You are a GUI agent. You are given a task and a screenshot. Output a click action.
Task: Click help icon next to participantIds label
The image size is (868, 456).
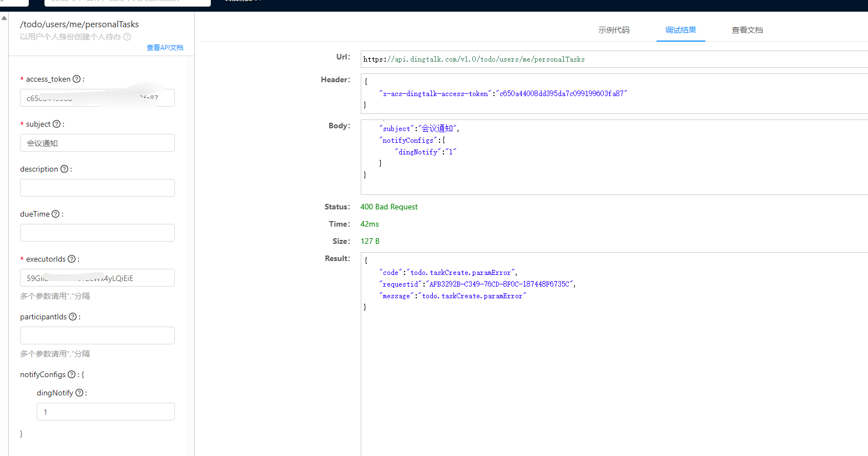click(73, 317)
